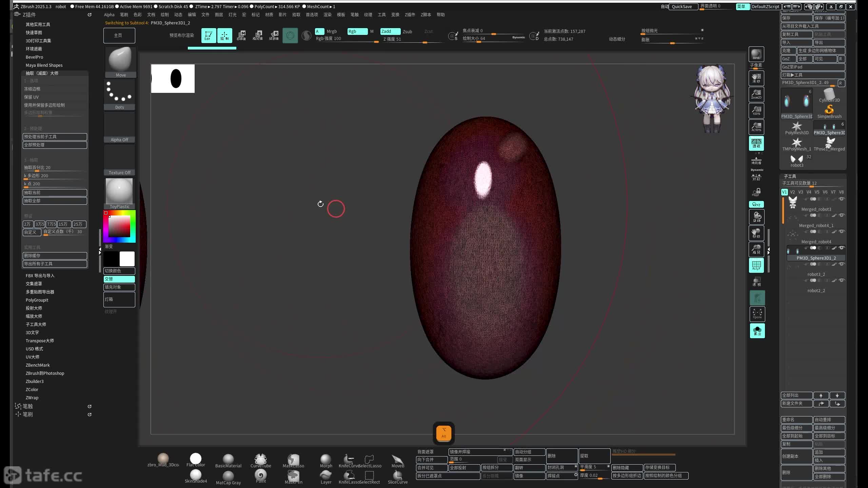Choose the 旋转轴 rotate gizmo icon
Screen dimensions: 868x488
point(274,35)
